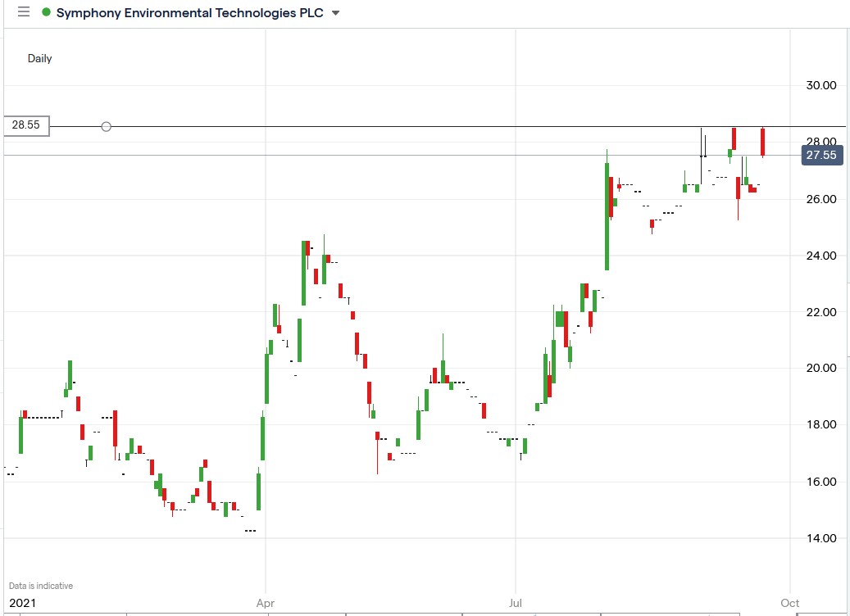Click the circle handle on the alert line

point(106,126)
